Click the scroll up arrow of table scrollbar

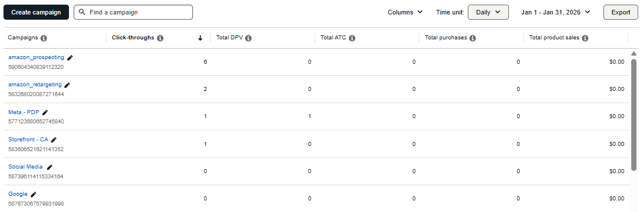point(634,54)
